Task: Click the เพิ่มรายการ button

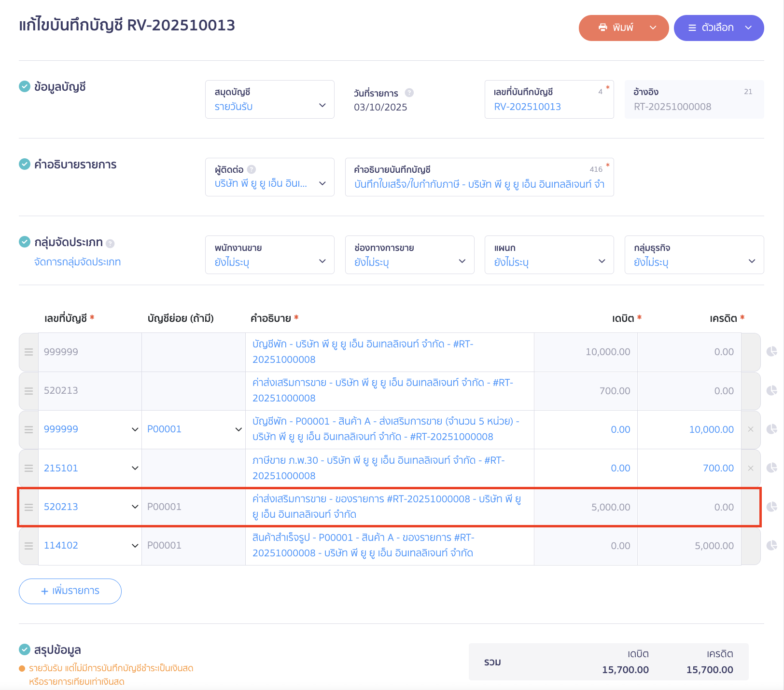Action: [70, 591]
